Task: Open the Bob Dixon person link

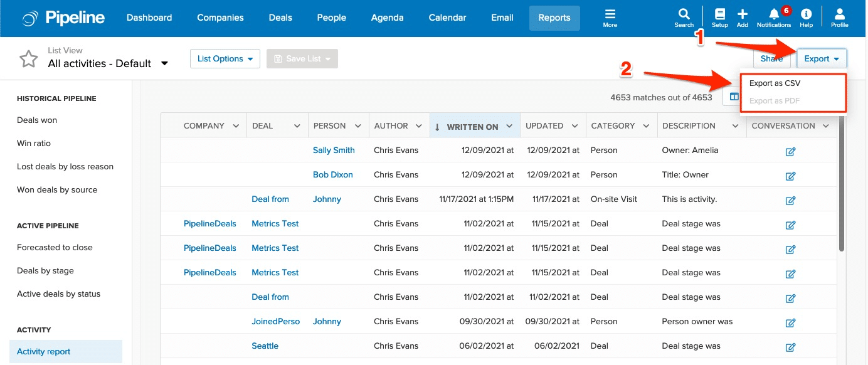Action: (333, 175)
